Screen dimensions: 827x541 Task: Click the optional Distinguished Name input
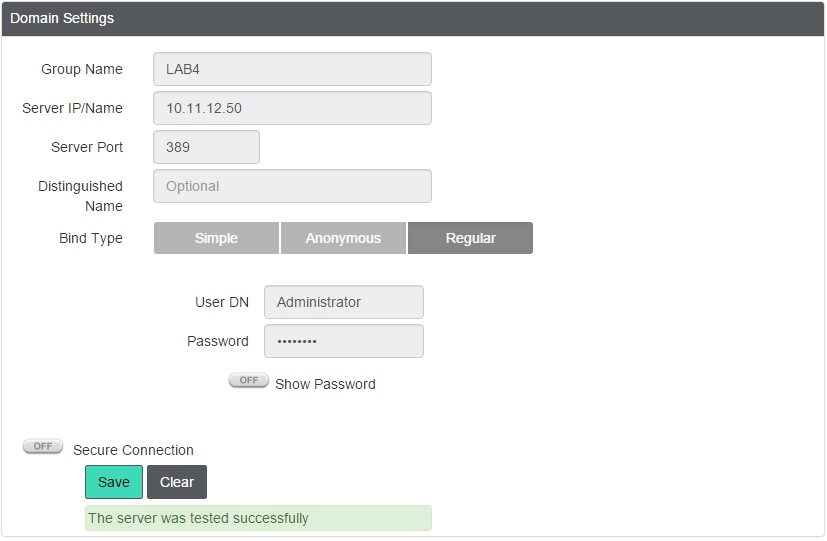tap(292, 186)
